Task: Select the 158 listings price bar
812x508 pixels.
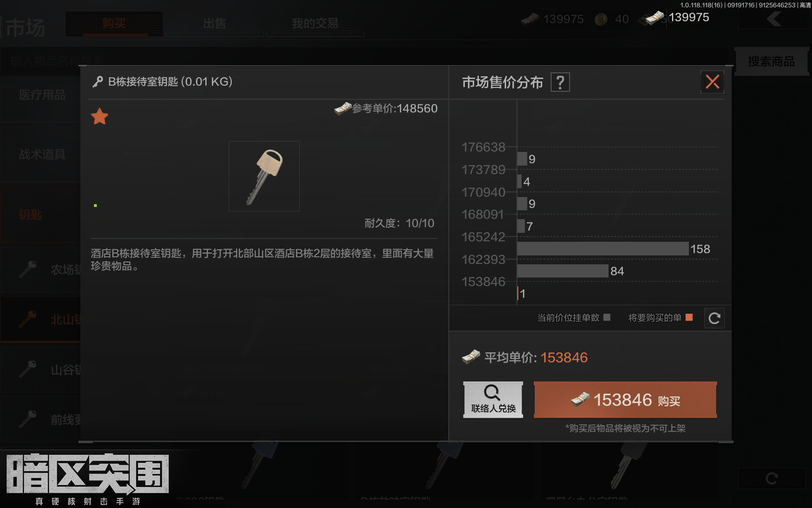Action: 603,249
